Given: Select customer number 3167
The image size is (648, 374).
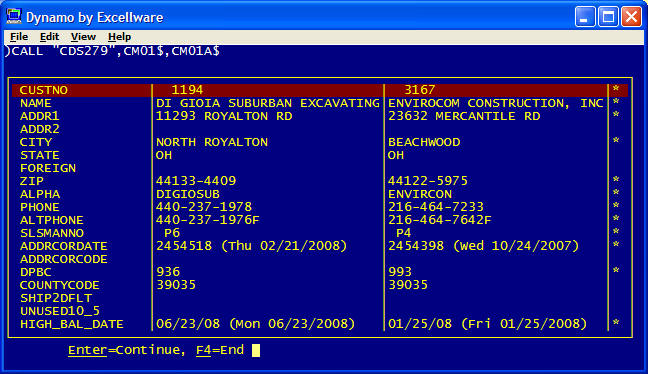Looking at the screenshot, I should coord(419,90).
